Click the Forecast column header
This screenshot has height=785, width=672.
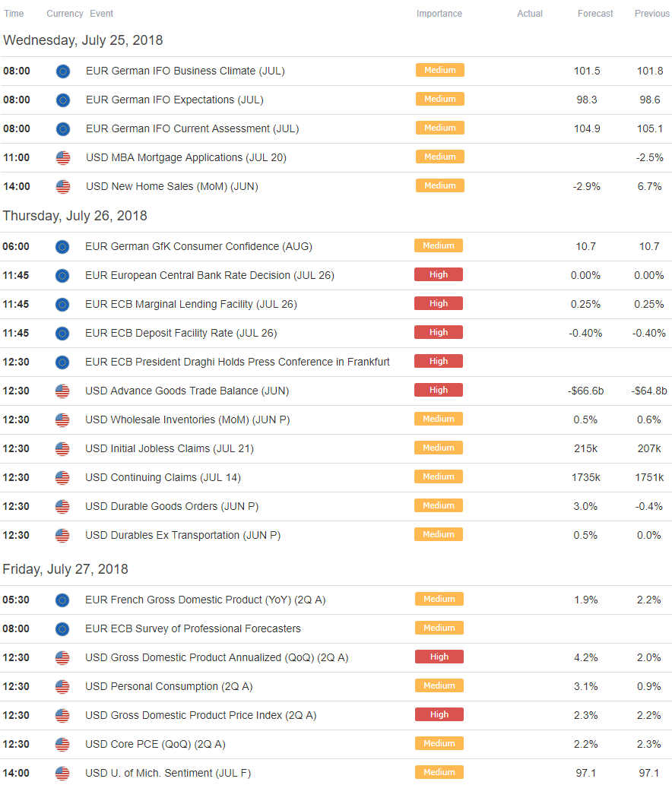594,14
